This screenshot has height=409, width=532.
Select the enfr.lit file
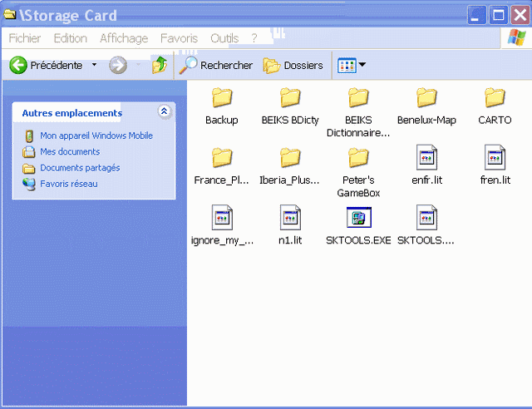(426, 158)
